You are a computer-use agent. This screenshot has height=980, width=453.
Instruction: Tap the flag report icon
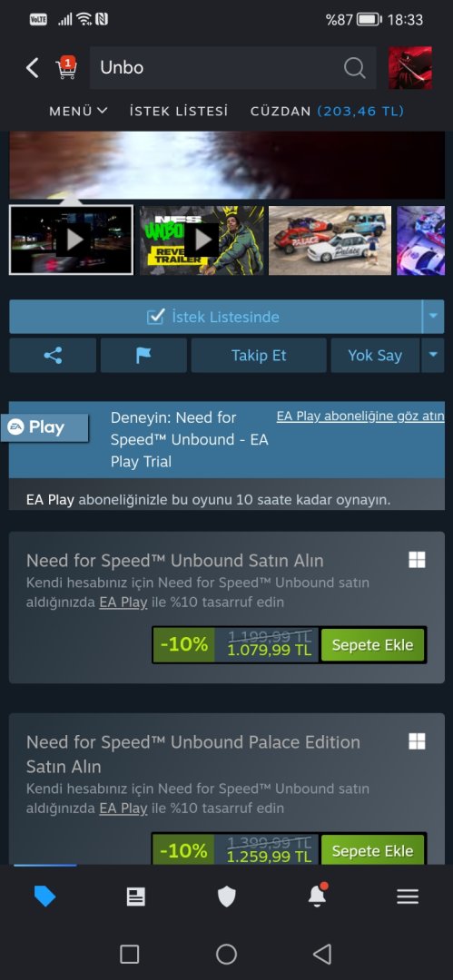(x=144, y=356)
